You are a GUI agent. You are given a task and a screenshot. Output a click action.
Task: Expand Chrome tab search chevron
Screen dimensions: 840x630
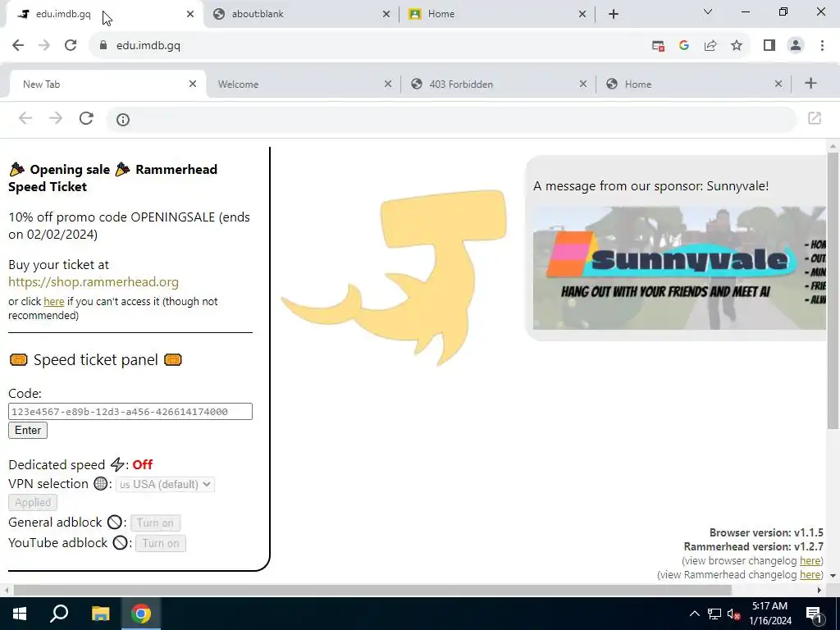tap(708, 11)
